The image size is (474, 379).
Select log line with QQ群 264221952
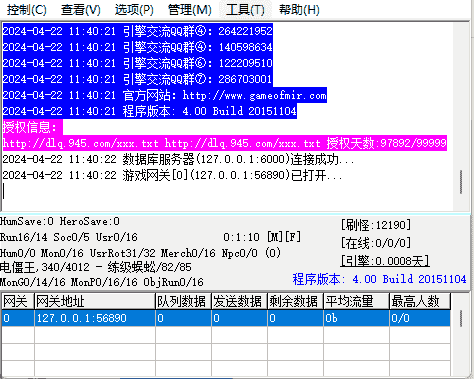(x=138, y=31)
